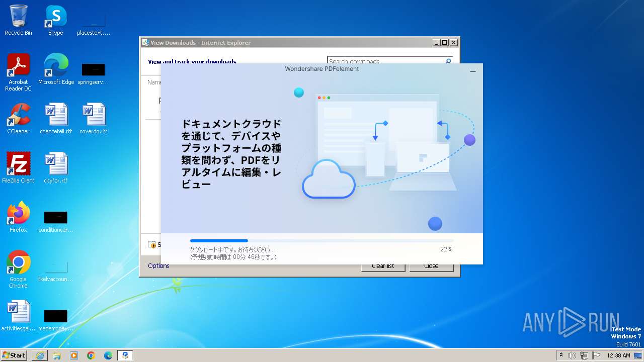Click the Name column header in View Downloads
Image resolution: width=644 pixels, height=362 pixels.
tap(154, 82)
